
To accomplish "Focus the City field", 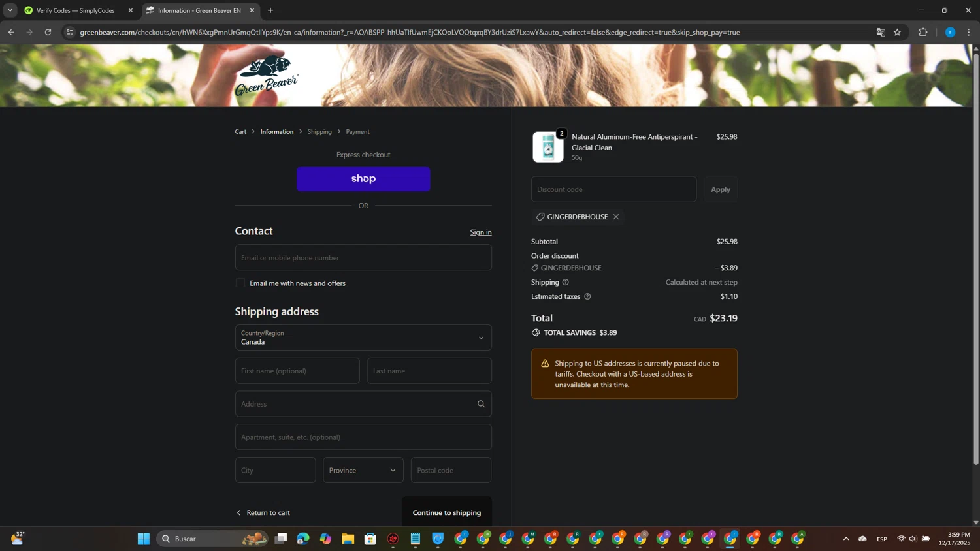I will click(x=275, y=470).
